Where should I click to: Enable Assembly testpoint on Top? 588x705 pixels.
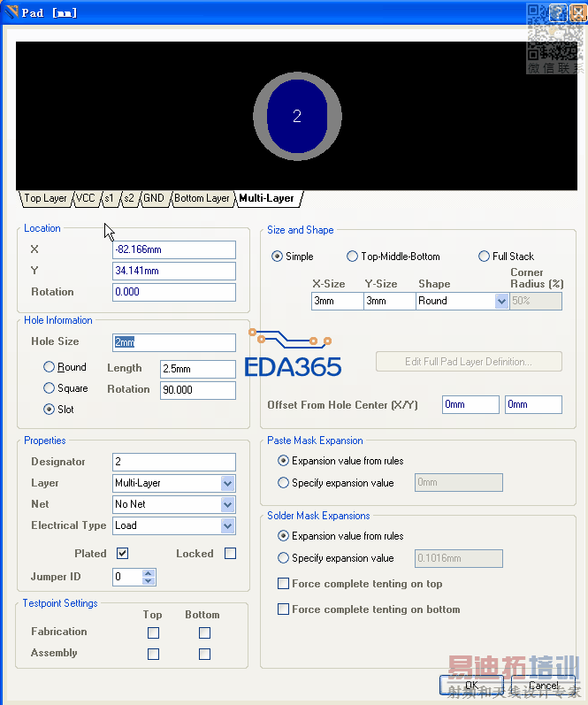[x=153, y=654]
